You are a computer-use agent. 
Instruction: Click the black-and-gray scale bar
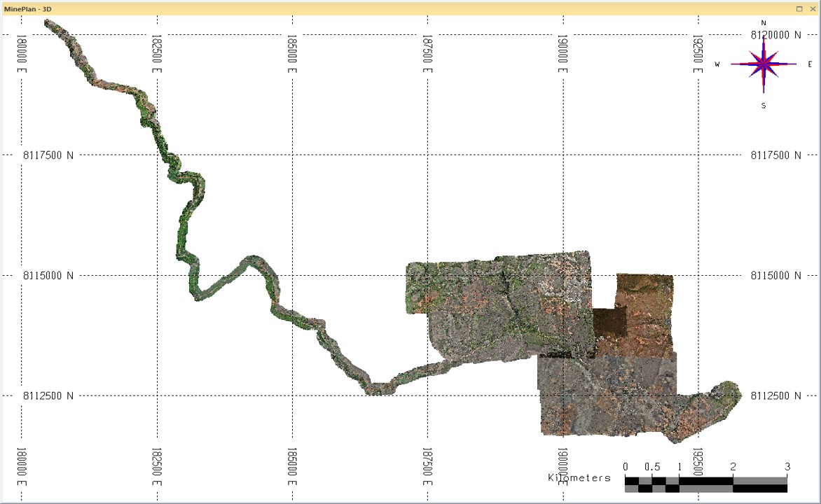coord(705,484)
